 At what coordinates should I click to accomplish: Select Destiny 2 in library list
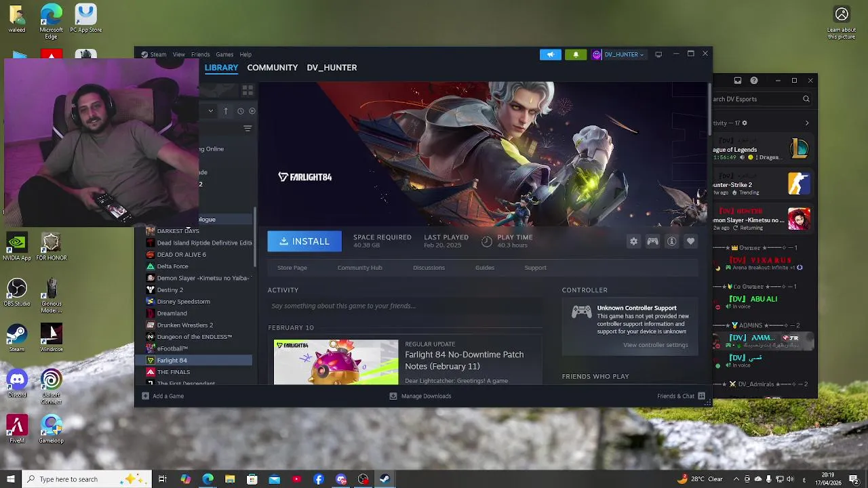pyautogui.click(x=170, y=290)
